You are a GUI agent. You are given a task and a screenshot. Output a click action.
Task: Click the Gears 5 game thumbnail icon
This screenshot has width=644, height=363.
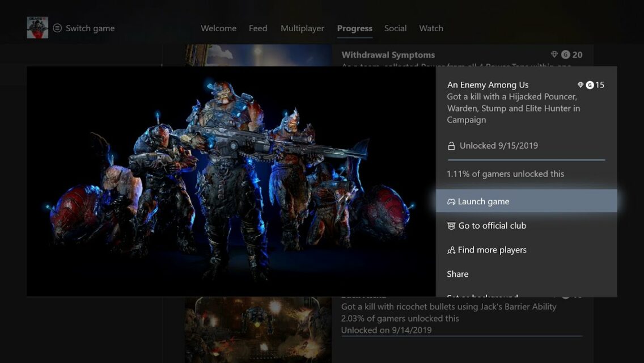pyautogui.click(x=37, y=28)
